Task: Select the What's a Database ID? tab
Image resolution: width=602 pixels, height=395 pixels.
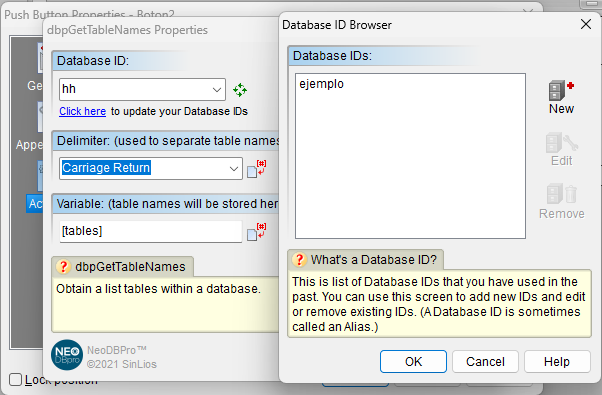Action: coord(366,260)
